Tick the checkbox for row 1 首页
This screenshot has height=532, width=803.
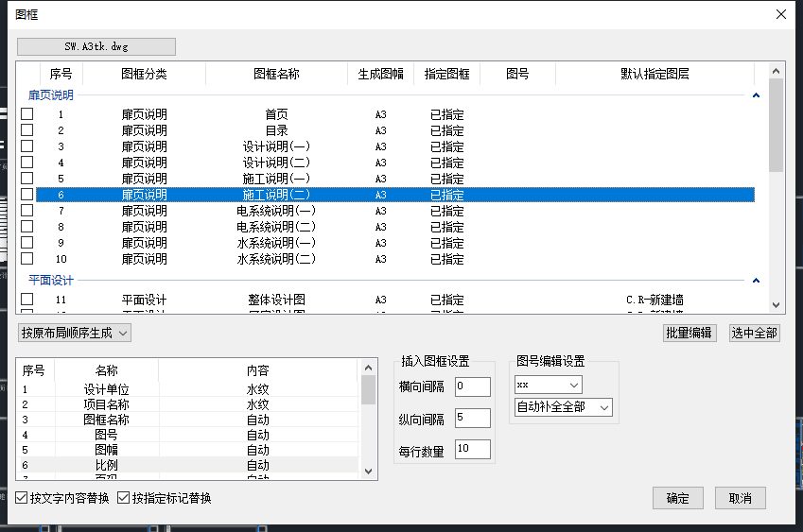(x=27, y=114)
